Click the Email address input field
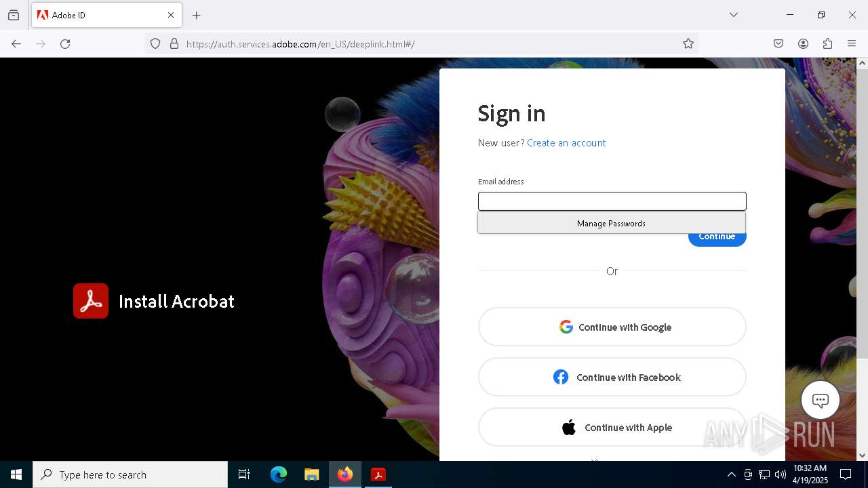The height and width of the screenshot is (488, 868). click(612, 201)
